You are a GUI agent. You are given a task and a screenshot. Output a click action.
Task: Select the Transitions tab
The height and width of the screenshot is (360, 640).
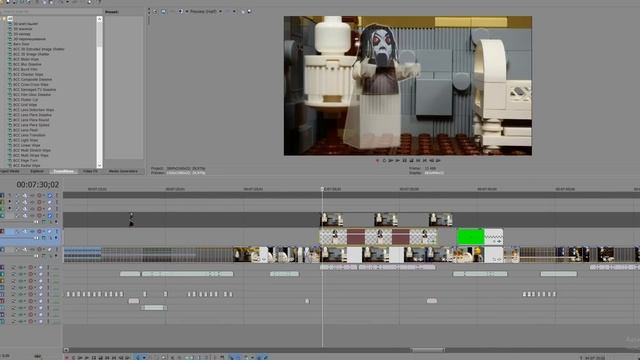[64, 171]
